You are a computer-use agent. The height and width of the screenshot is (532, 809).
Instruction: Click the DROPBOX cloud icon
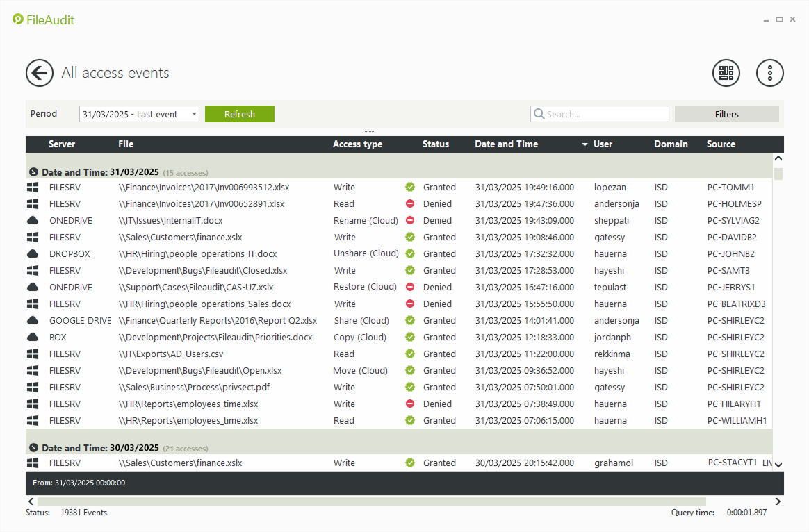pos(33,253)
